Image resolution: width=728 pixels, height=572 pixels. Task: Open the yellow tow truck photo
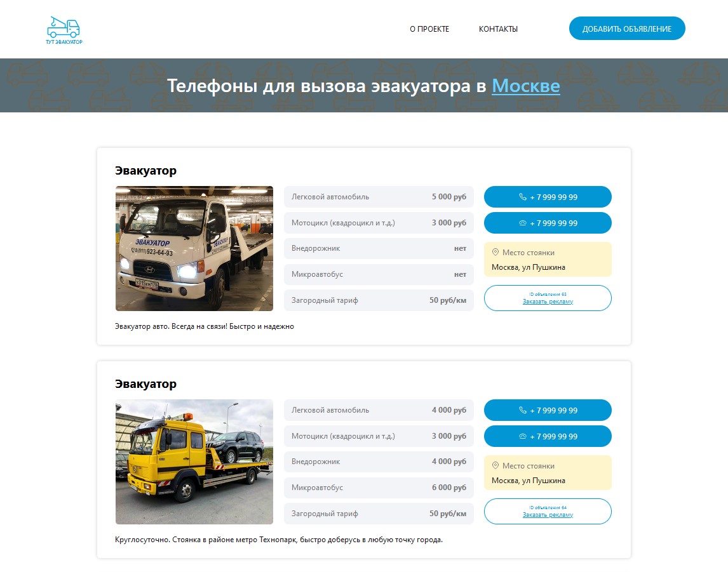(x=194, y=462)
